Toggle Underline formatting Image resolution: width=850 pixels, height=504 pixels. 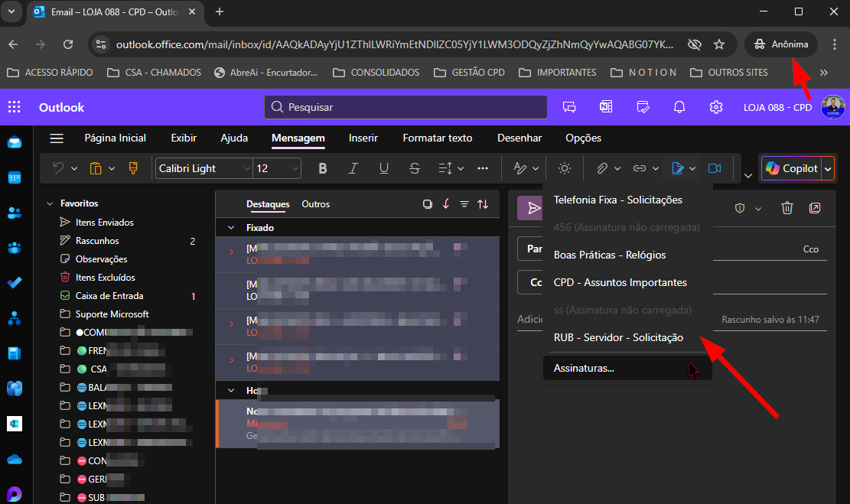[384, 168]
